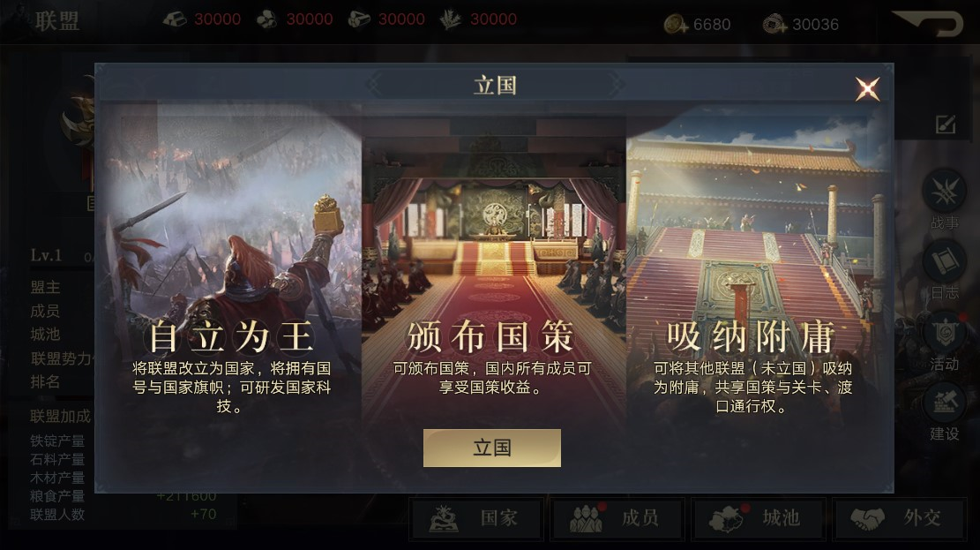Tap the 战事 crossed-swords icon
980x550 pixels.
click(945, 192)
